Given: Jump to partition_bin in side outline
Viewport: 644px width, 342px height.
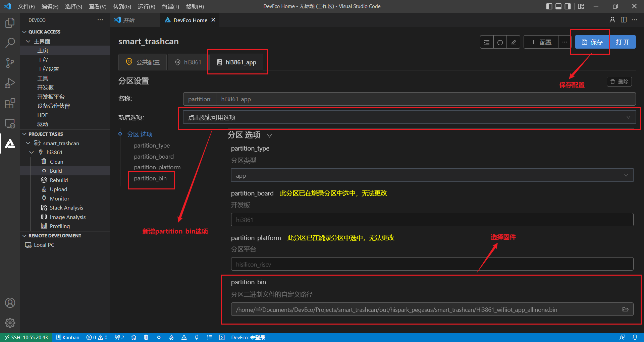Looking at the screenshot, I should 150,178.
